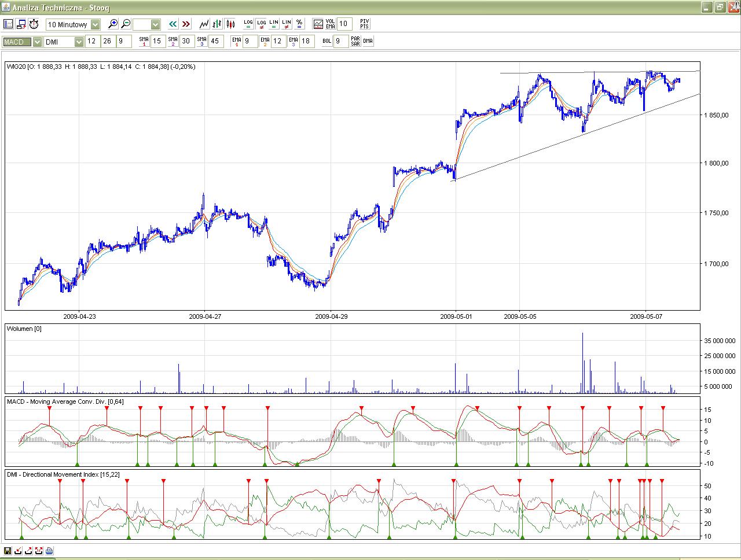Viewport: 741px width, 560px height.
Task: Select LIN scale with green equals sign
Action: coord(274,24)
